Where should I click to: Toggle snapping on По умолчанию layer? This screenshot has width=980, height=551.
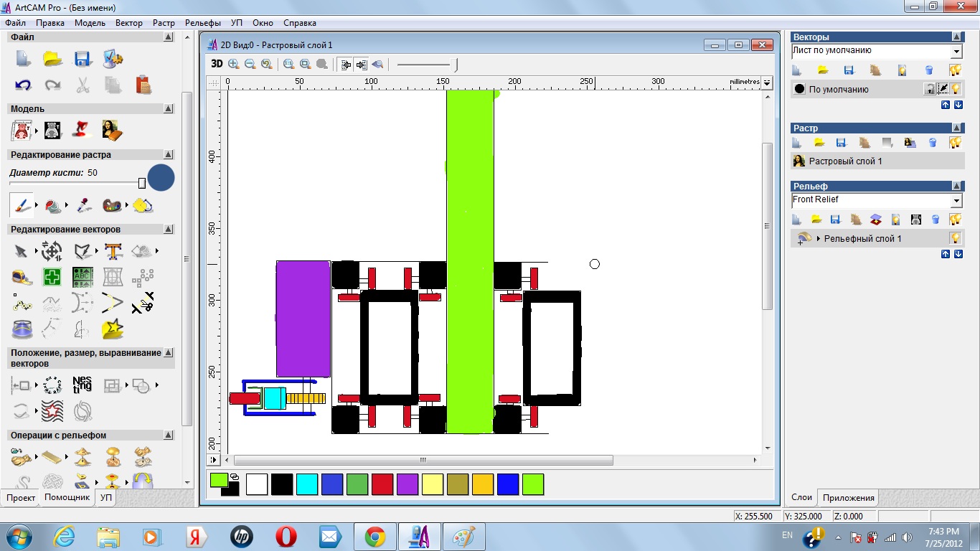tap(943, 89)
